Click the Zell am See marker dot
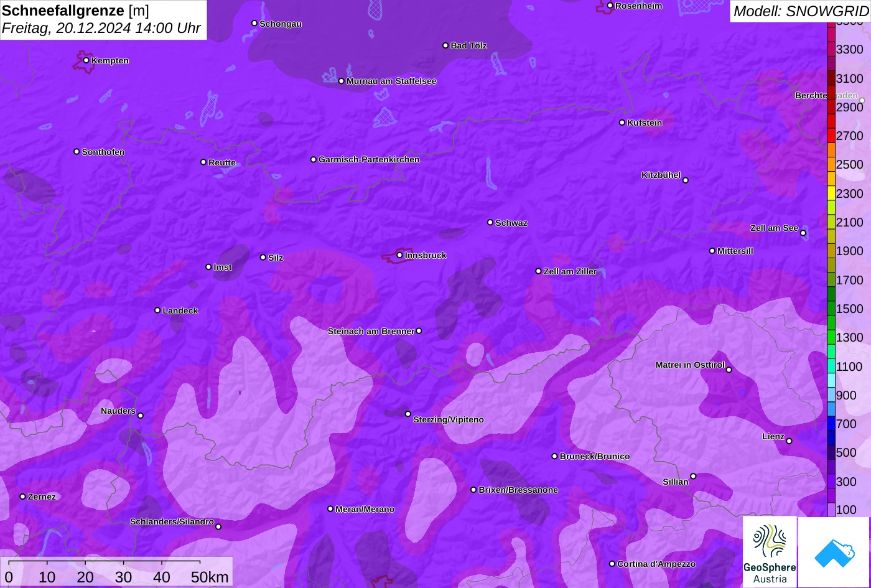The height and width of the screenshot is (588, 871). (803, 233)
